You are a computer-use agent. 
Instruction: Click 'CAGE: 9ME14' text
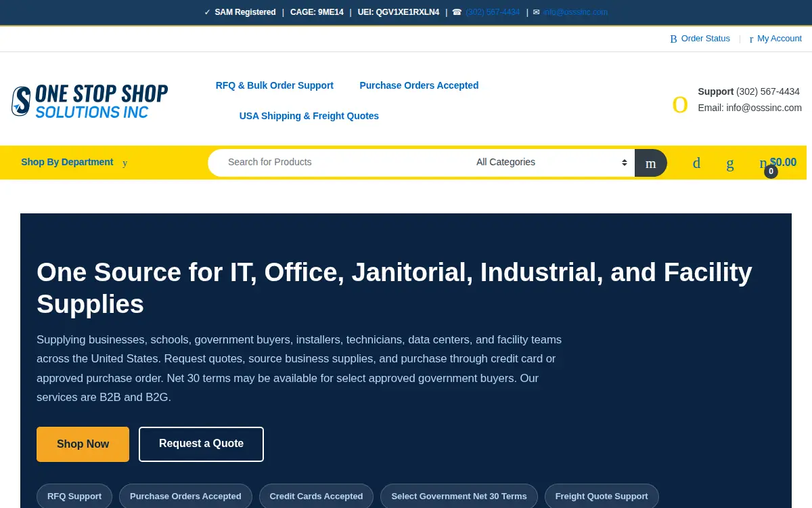[317, 12]
